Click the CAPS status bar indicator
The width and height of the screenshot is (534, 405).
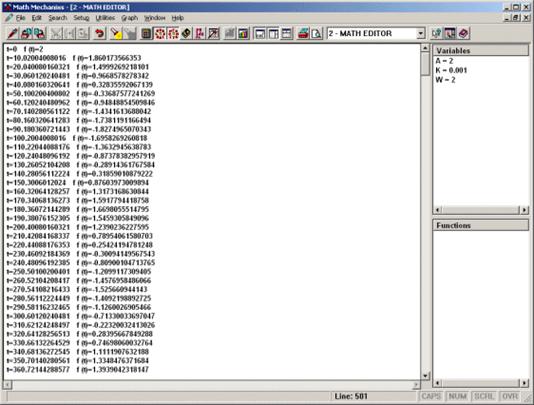[x=431, y=396]
